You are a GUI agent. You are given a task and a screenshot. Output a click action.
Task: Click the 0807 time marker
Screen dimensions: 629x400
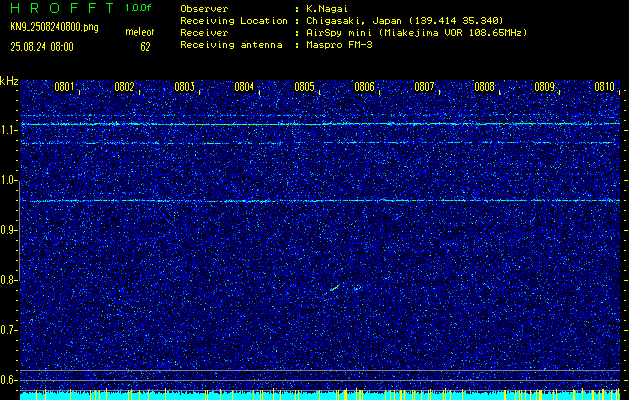click(x=424, y=87)
